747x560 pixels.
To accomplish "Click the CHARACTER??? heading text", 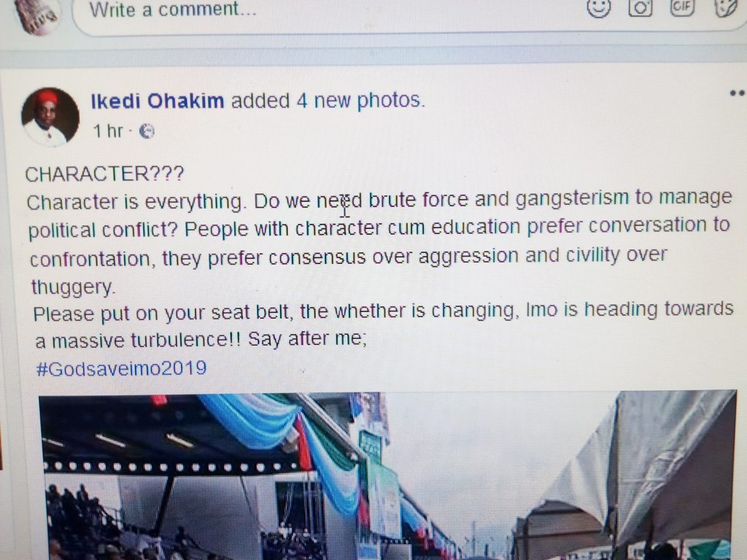I will click(104, 174).
